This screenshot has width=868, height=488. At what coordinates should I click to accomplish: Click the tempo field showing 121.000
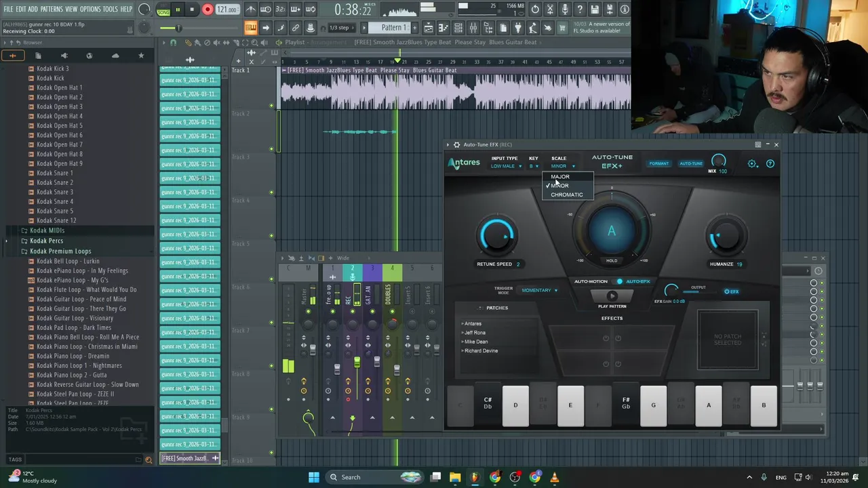pyautogui.click(x=227, y=10)
